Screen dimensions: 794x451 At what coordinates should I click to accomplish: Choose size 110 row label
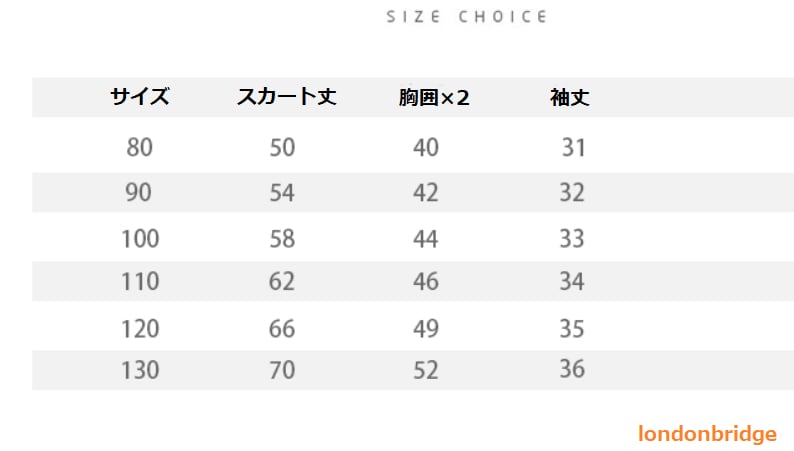pyautogui.click(x=140, y=281)
